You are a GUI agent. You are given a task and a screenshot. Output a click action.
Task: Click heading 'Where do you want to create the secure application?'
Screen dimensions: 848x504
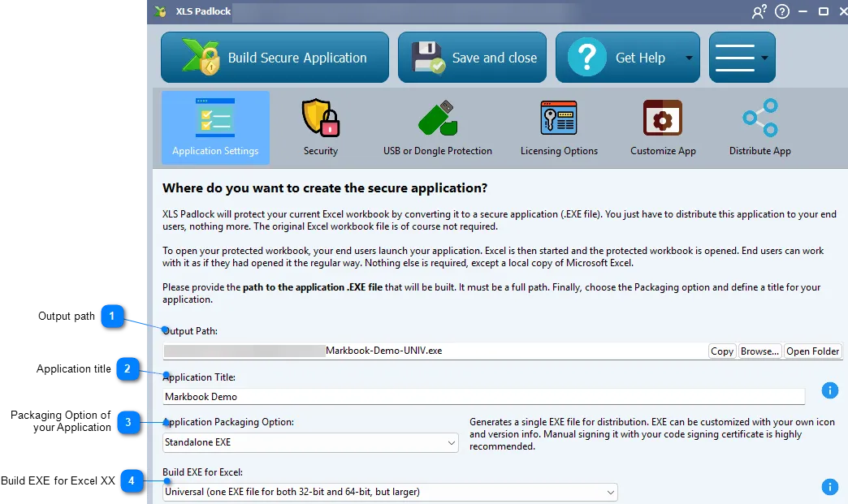[325, 188]
